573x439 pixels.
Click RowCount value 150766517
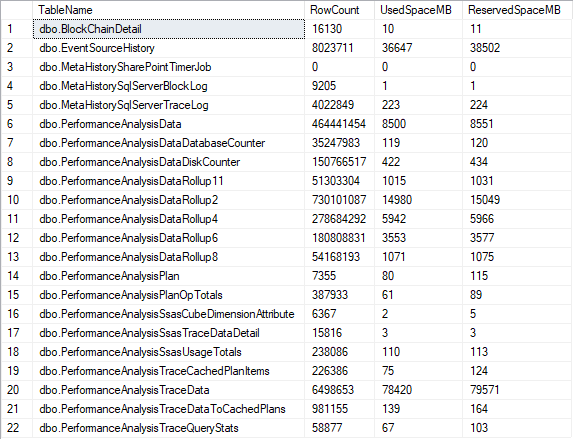[339, 162]
